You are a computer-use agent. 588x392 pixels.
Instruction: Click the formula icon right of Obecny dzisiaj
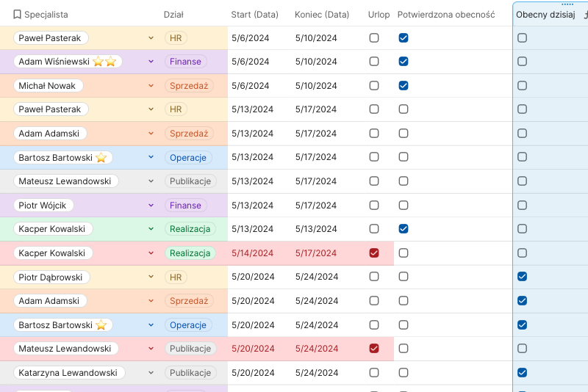coord(585,14)
